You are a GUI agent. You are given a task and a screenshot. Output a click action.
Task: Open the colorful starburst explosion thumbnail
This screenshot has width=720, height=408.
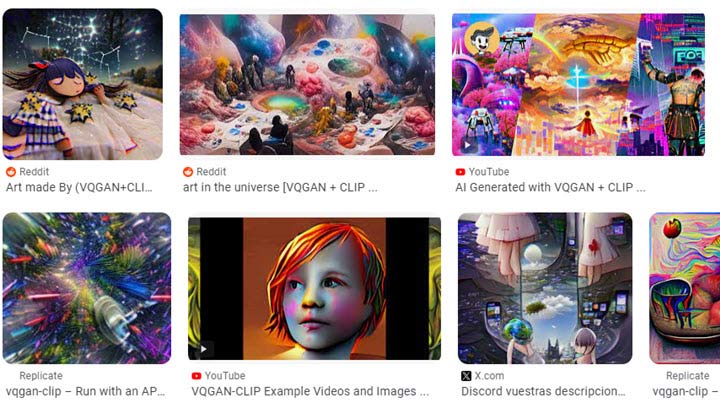point(87,288)
